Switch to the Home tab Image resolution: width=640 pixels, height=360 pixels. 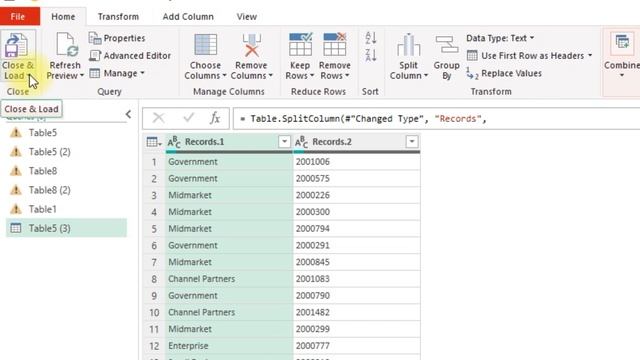point(63,17)
